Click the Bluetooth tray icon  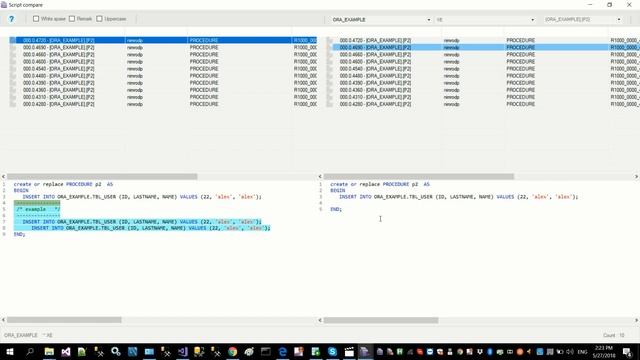tap(490, 351)
